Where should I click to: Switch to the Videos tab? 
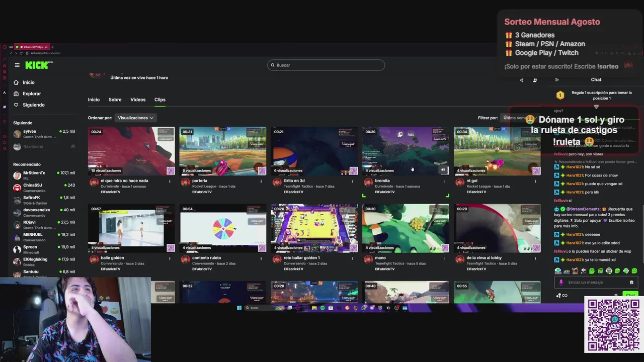click(x=138, y=100)
